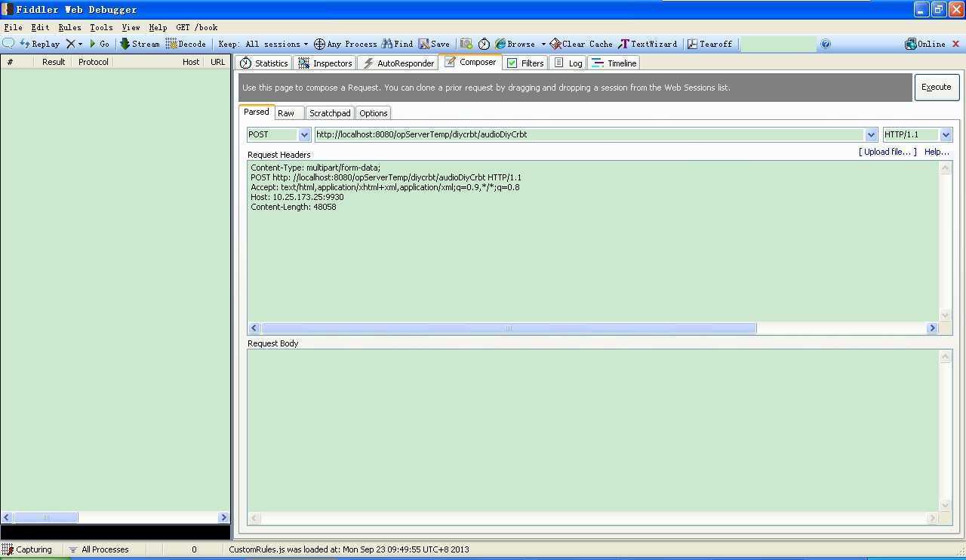Viewport: 966px width, 560px height.
Task: Open the File menu
Action: point(13,27)
